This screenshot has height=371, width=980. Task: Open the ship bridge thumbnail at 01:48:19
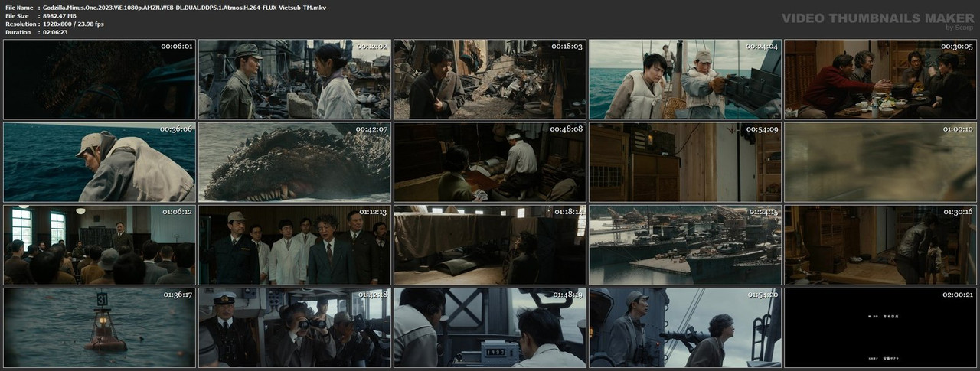[x=490, y=327]
